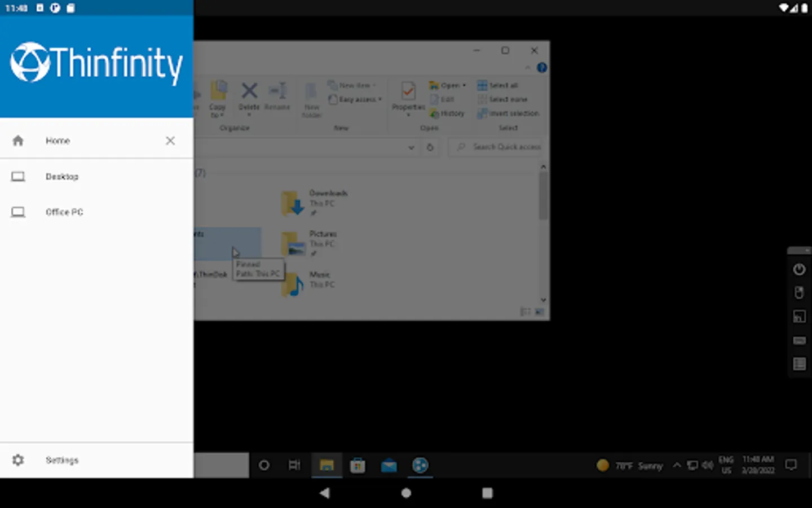Screen dimensions: 812x508
Task: Tap the Android home button
Action: click(406, 493)
